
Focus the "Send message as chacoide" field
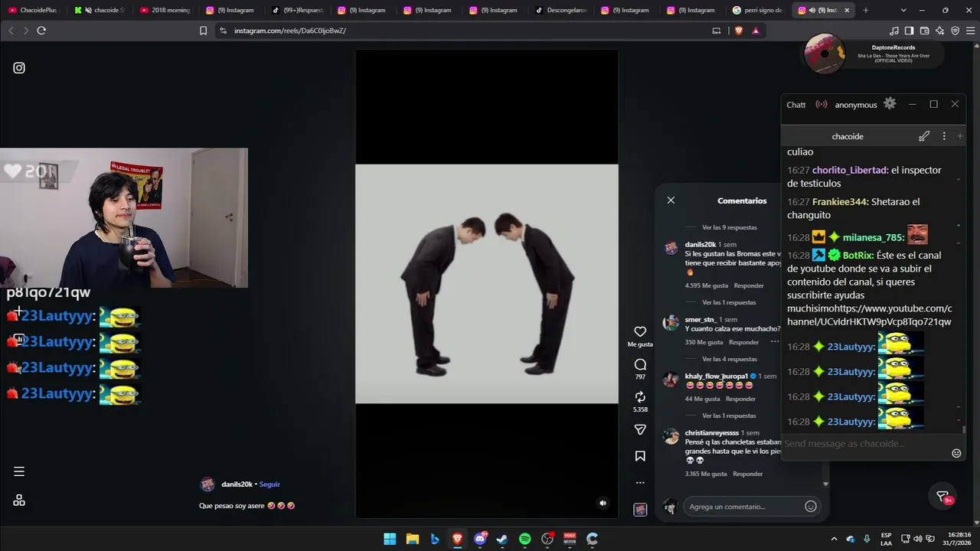pos(865,444)
